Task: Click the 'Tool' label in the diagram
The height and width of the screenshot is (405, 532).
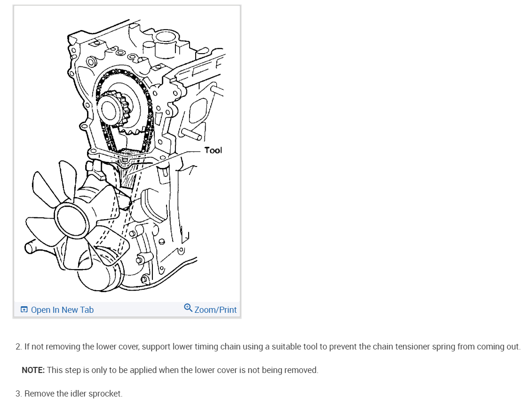Action: click(213, 150)
